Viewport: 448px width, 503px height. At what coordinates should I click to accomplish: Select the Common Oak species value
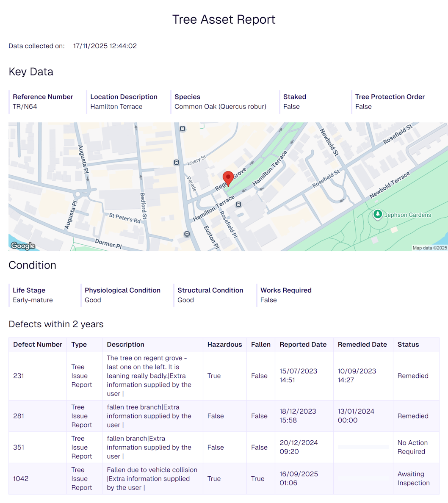click(x=220, y=106)
